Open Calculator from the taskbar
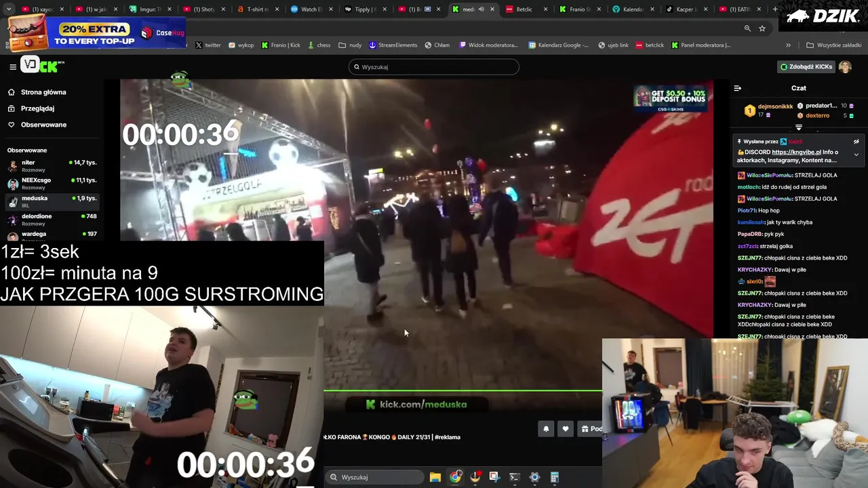 pyautogui.click(x=554, y=477)
